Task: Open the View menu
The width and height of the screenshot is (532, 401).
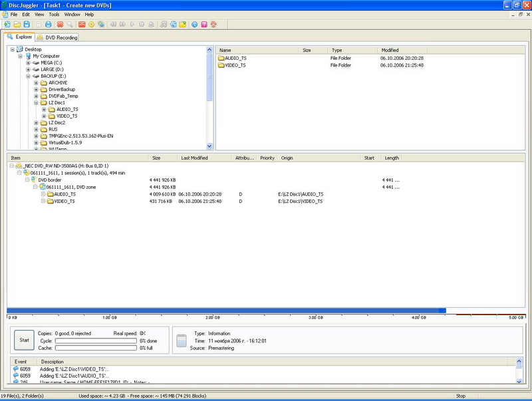Action: tap(39, 15)
